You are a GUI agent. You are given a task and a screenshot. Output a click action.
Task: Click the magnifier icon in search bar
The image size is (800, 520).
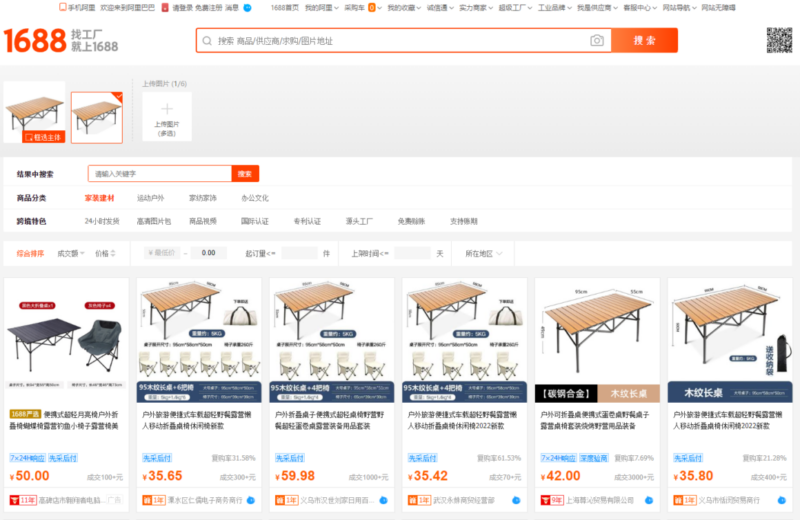tap(207, 41)
